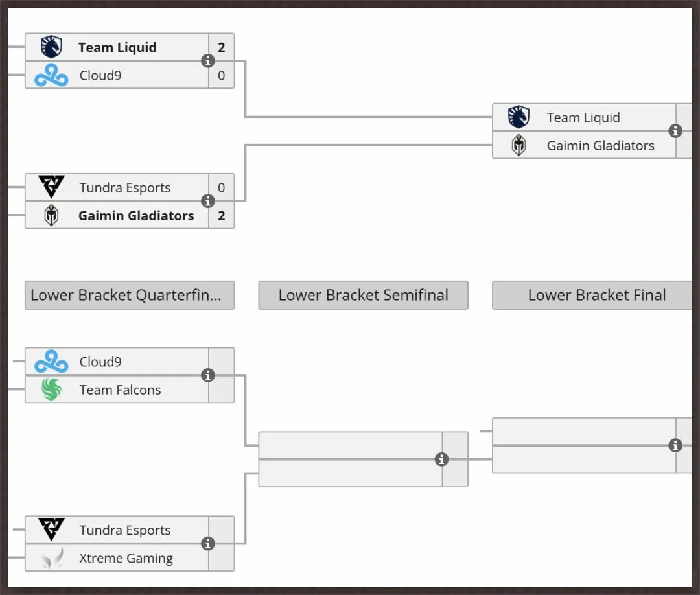Open info icon for Liquid vs Gaimin upper final

[675, 131]
